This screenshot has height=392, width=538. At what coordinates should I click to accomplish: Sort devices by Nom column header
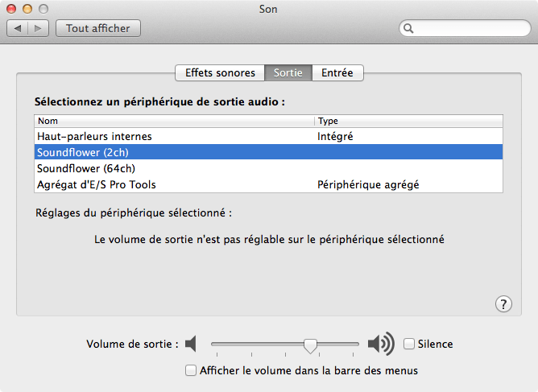coord(174,121)
